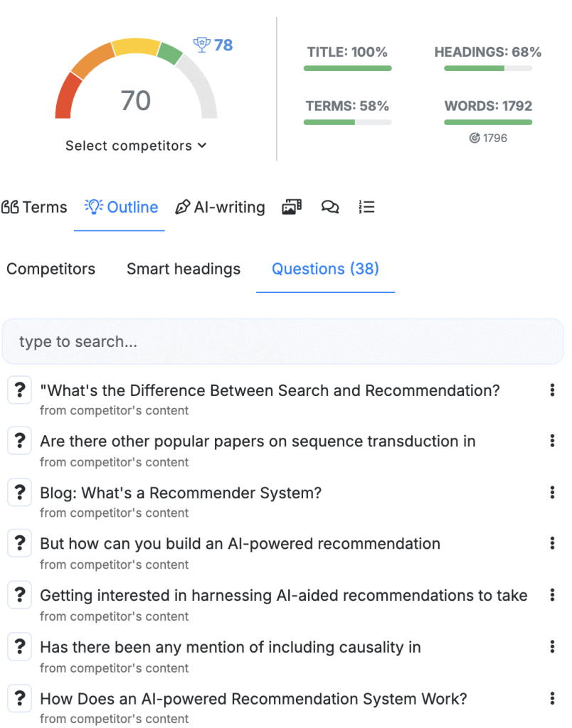Open the numbered list icon tab
This screenshot has width=572, height=728.
366,207
